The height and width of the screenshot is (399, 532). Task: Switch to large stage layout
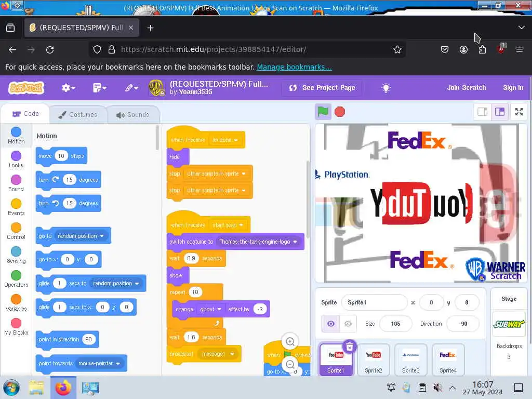click(499, 112)
